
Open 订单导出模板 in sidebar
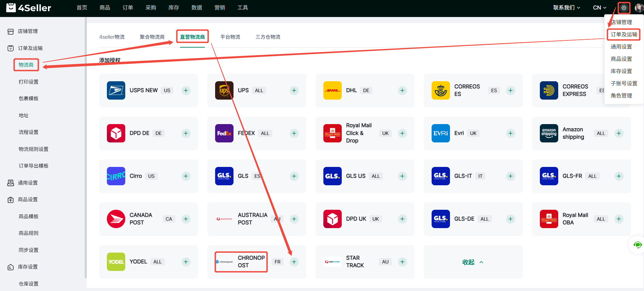pos(33,166)
